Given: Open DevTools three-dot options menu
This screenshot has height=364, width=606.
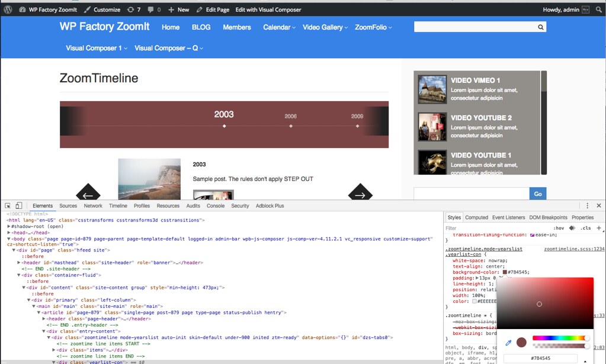Looking at the screenshot, I should coord(588,206).
